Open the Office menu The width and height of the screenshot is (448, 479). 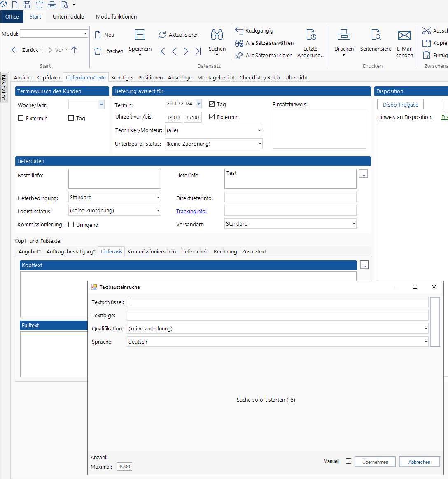click(x=12, y=17)
